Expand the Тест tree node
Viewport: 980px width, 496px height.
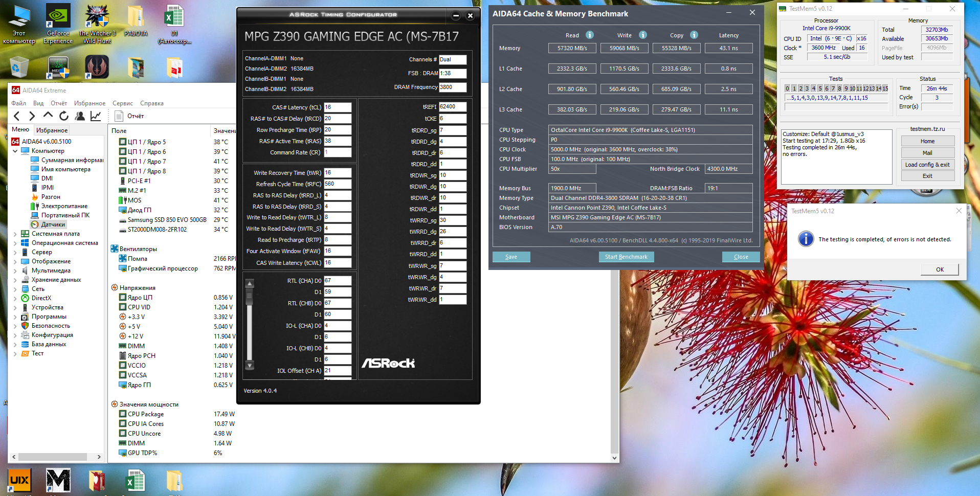point(15,353)
